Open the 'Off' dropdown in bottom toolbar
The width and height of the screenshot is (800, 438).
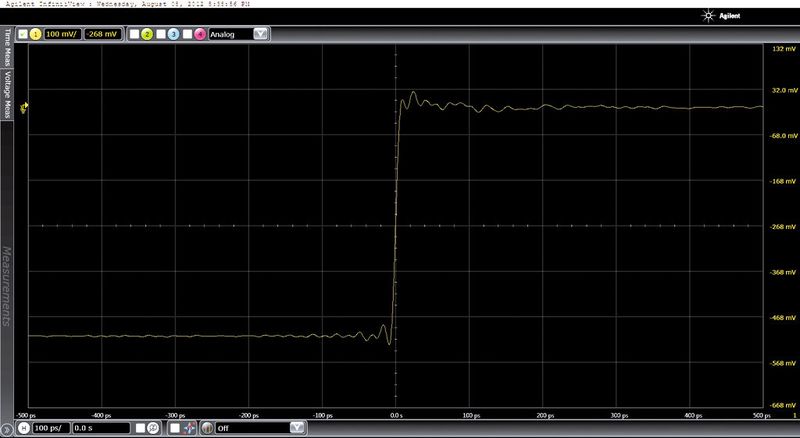297,428
